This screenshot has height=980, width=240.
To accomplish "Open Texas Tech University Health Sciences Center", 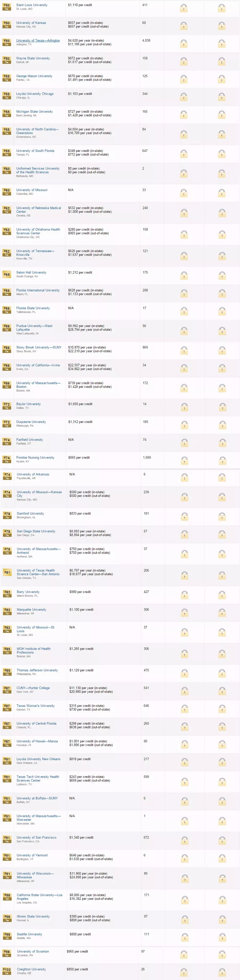I will pyautogui.click(x=38, y=778).
